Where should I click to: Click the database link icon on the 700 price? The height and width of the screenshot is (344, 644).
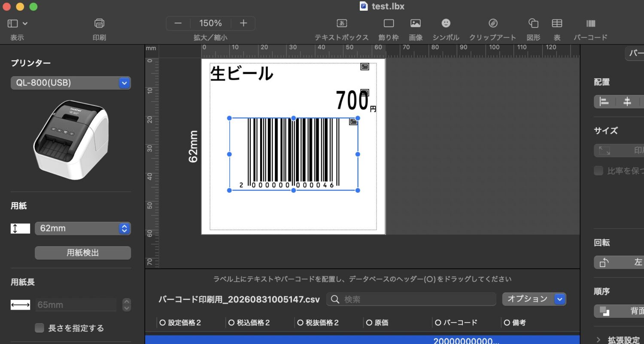pyautogui.click(x=365, y=92)
